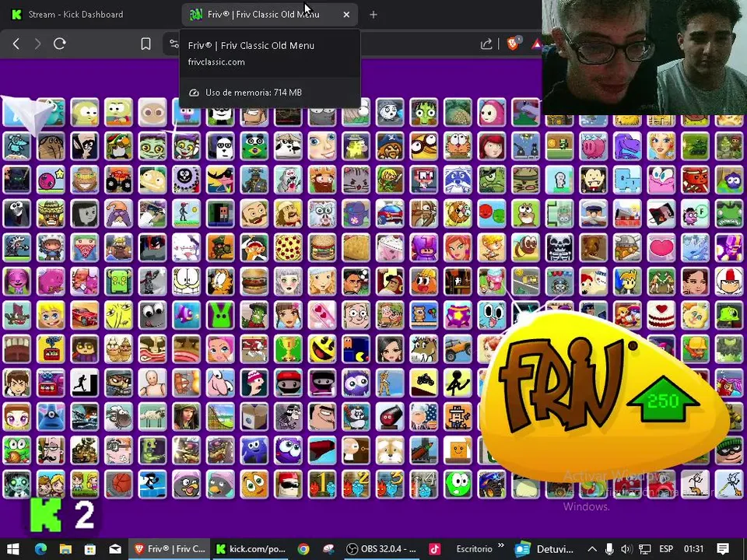
Task: Open the Outlook Detuvi... taskbar item
Action: (x=544, y=549)
